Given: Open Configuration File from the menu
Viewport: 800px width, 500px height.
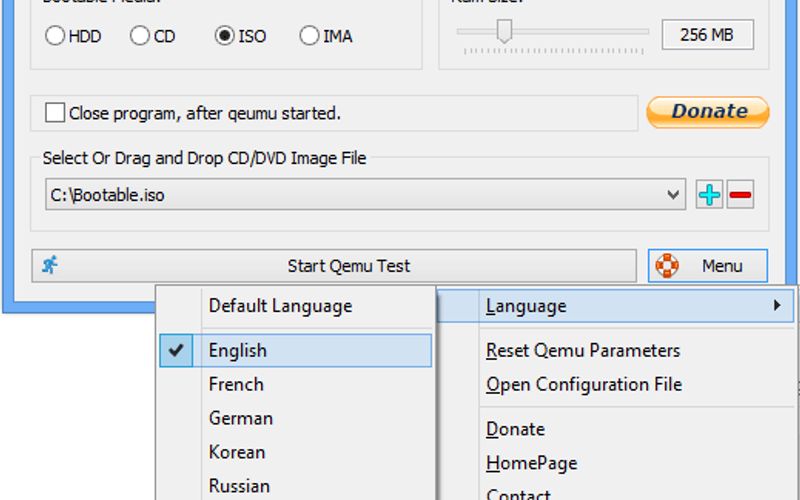Looking at the screenshot, I should coord(583,384).
